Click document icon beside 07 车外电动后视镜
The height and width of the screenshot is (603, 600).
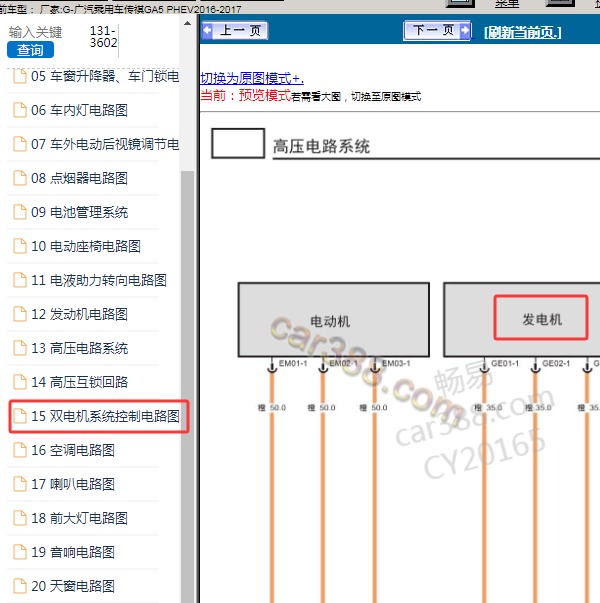tap(20, 144)
